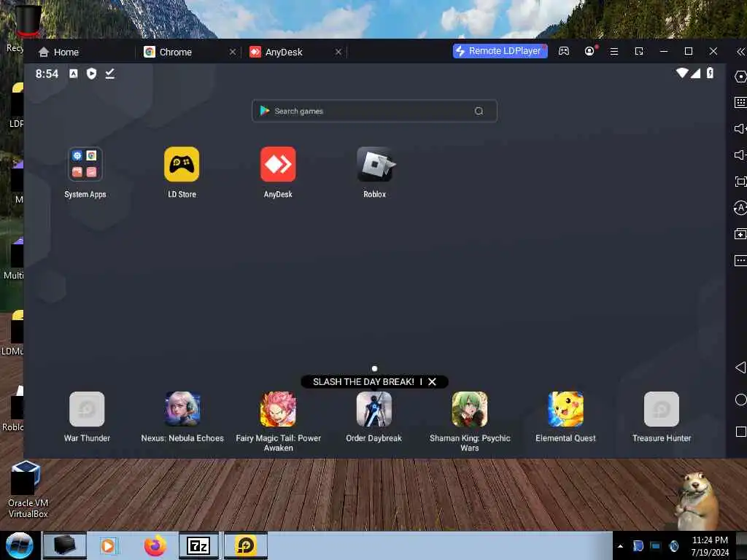Open Elemental Quest game icon
The image size is (747, 560).
click(x=565, y=409)
